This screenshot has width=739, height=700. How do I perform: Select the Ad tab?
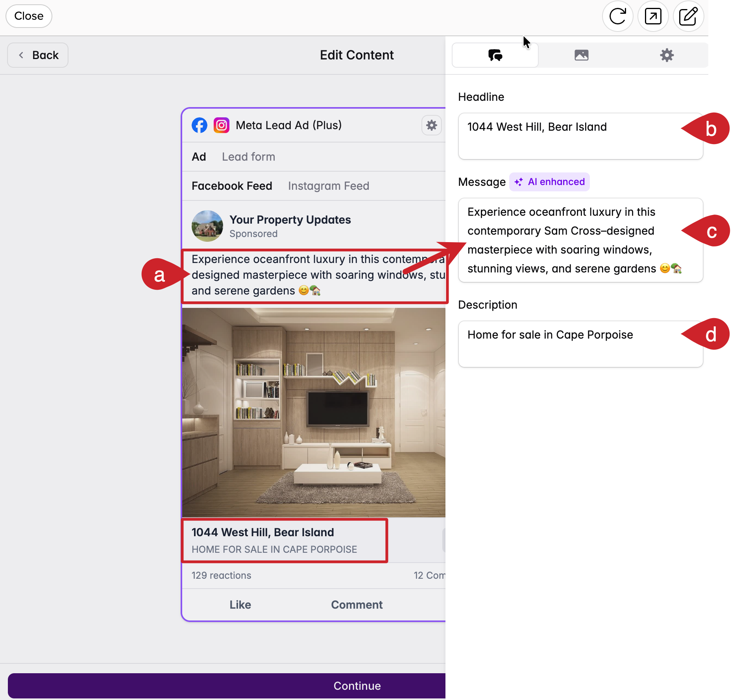199,157
